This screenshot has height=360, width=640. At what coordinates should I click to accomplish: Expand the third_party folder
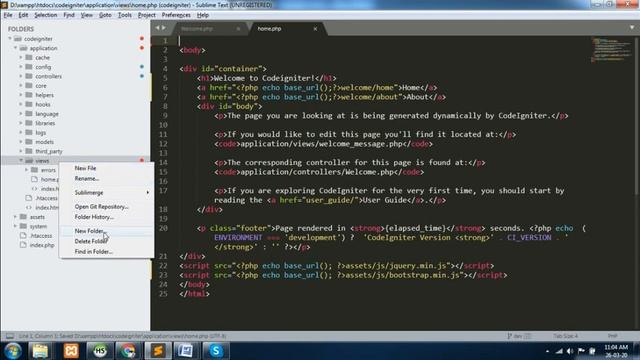point(21,151)
